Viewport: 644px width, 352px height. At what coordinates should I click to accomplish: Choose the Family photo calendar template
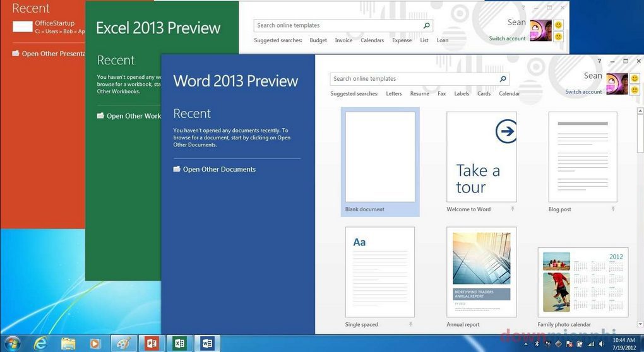click(583, 287)
